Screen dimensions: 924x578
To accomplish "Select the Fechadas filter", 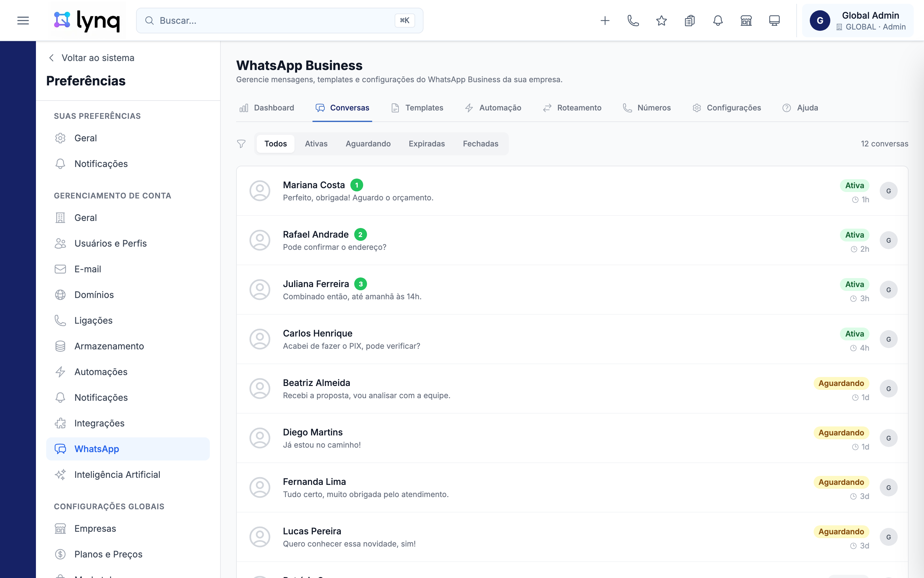I will [481, 144].
